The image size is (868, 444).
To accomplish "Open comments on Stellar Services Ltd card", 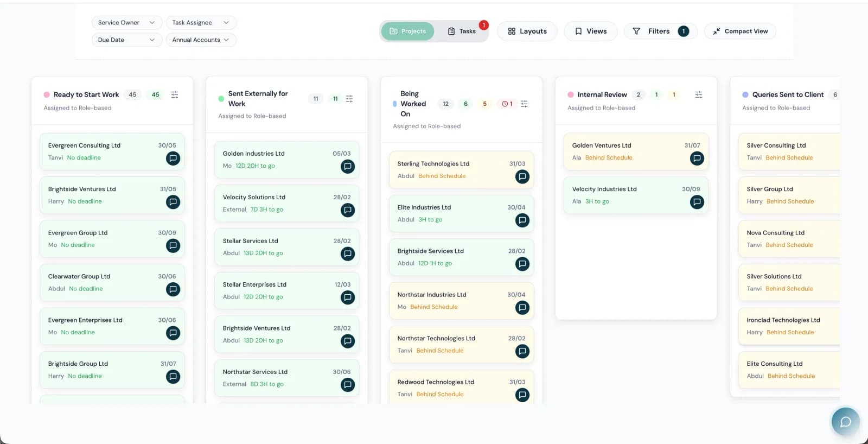I will click(348, 254).
